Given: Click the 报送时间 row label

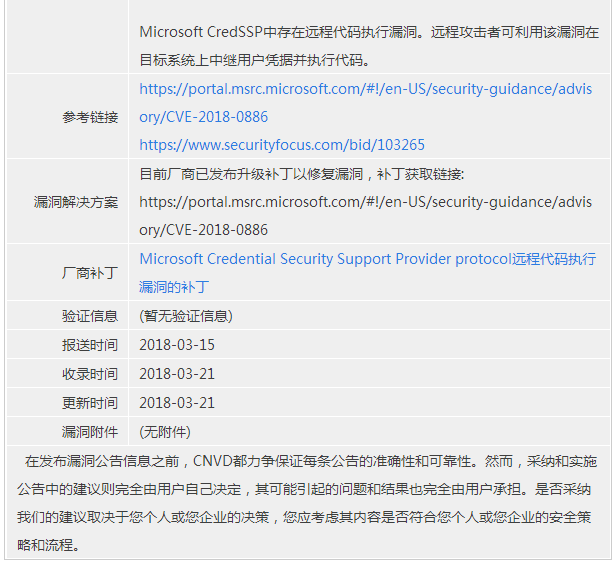Looking at the screenshot, I should pos(90,345).
